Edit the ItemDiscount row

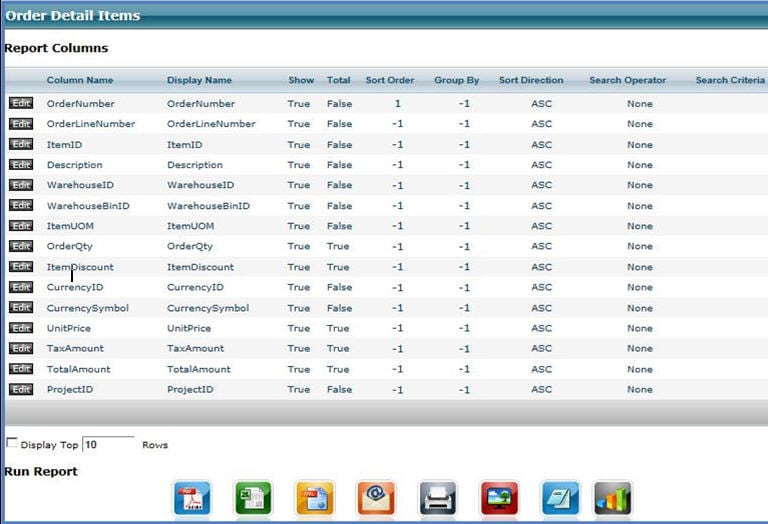pos(21,266)
